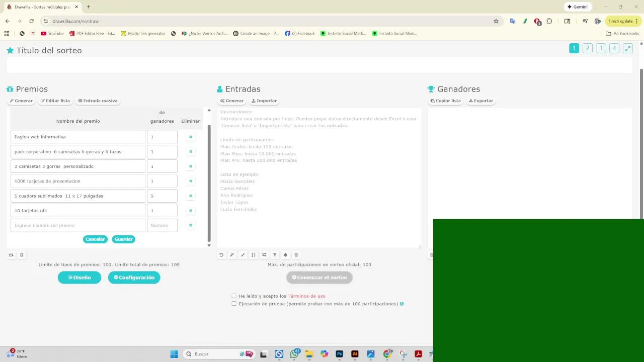This screenshot has height=362, width=644.
Task: Click the swap/repeat icon below prizes list
Action: point(11,255)
